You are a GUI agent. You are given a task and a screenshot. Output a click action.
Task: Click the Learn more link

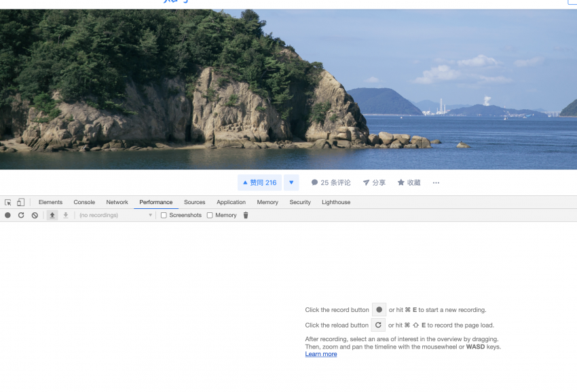[x=320, y=354]
